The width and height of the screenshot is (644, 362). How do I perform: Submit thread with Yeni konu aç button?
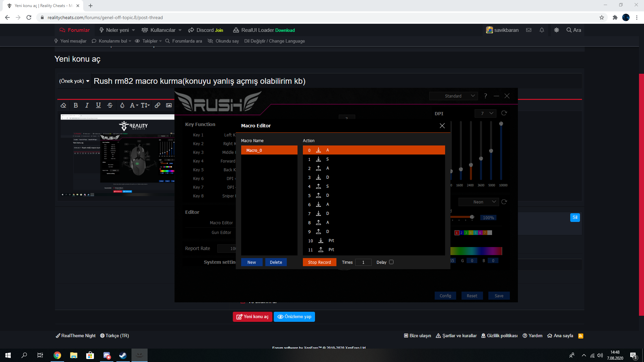pos(253,317)
